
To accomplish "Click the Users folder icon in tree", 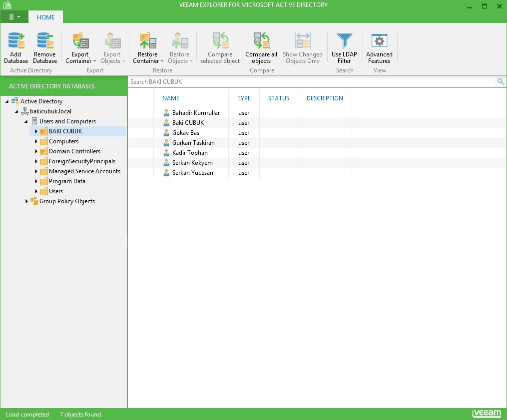I will (44, 192).
